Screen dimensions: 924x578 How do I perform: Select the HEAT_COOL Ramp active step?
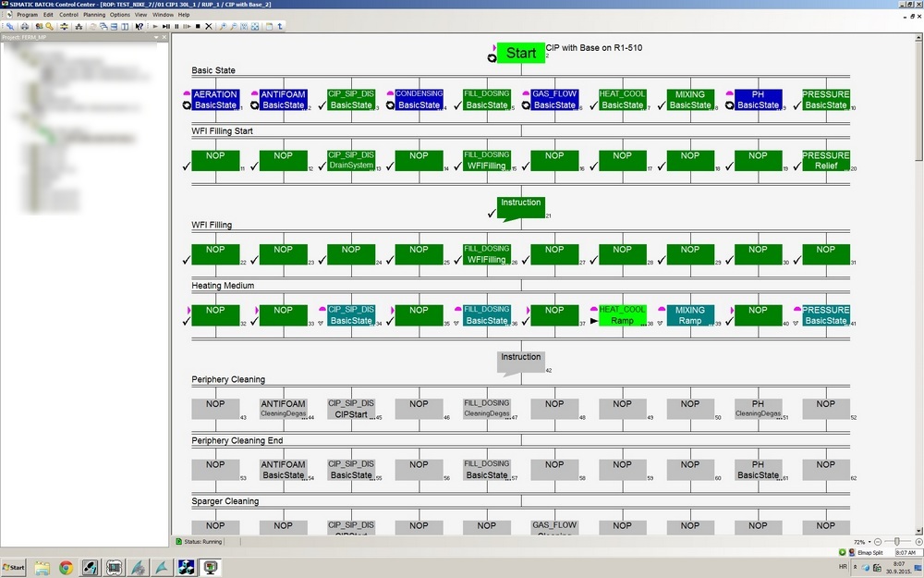tap(622, 315)
